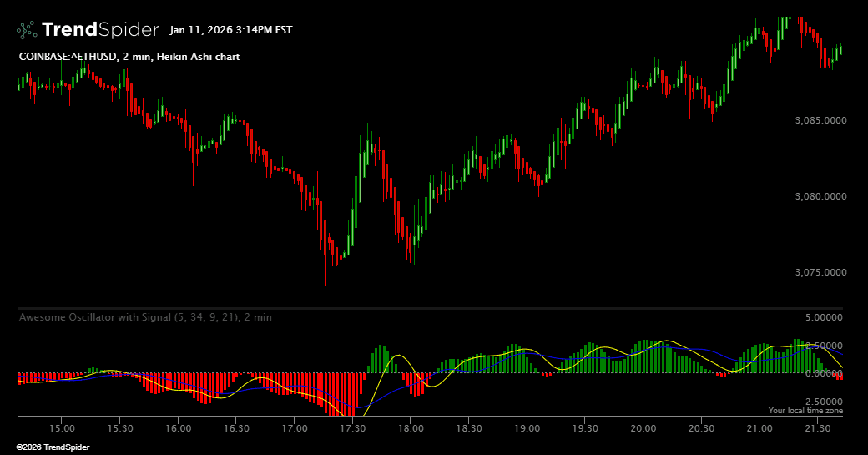Select the 'Jan 11, 2026 3:14PM EST' timestamp
Viewport: 868px width, 455px height.
tap(231, 30)
